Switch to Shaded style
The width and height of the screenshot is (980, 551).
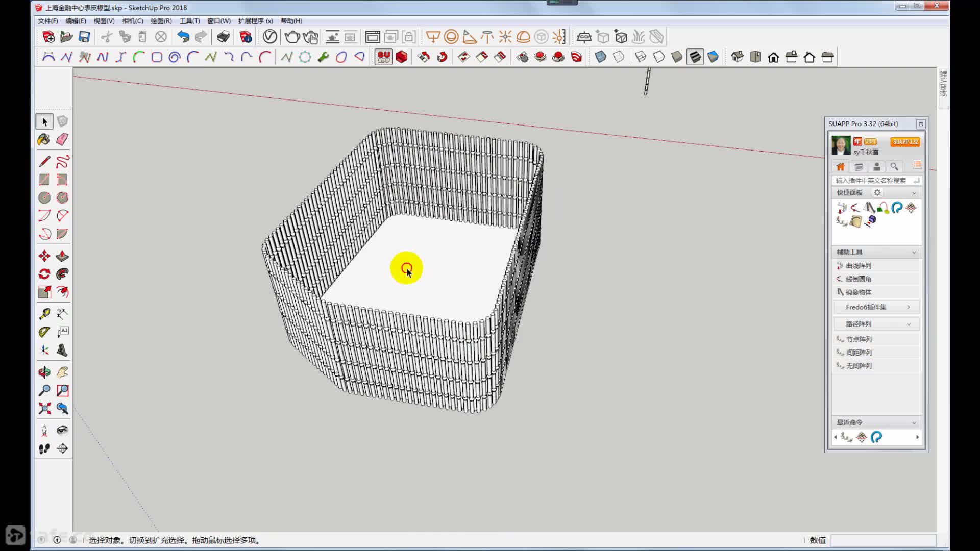point(677,57)
